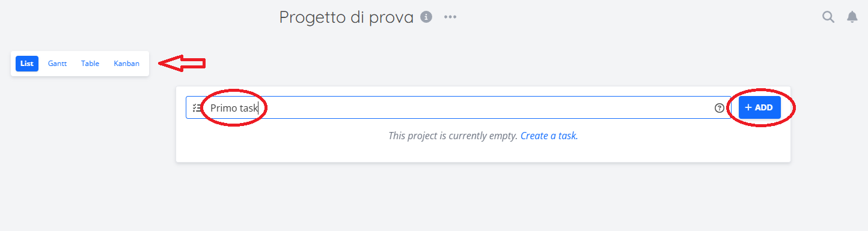Viewport: 868px width, 231px height.
Task: Open the question mark help icon
Action: 720,108
